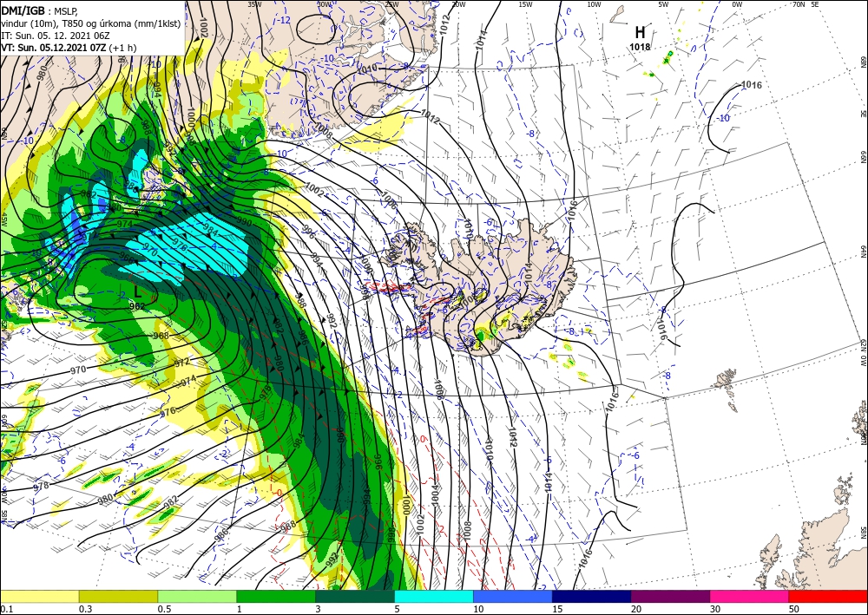Select the medium green 1–3 legend swatch
Screen dimensions: 868x615
276,596
